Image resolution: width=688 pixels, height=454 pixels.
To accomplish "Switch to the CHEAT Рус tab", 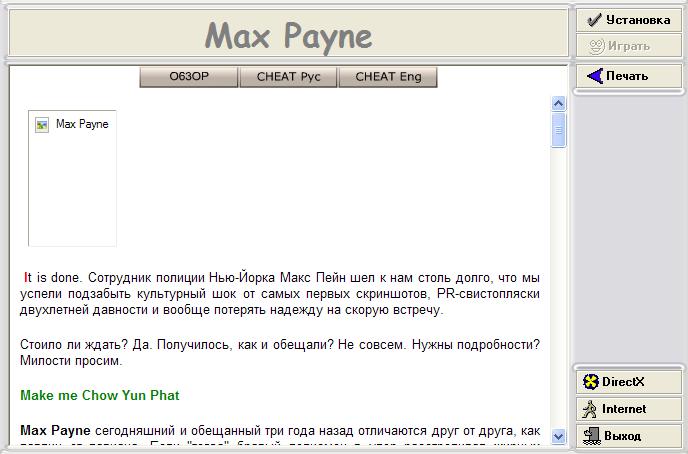I will pos(289,77).
